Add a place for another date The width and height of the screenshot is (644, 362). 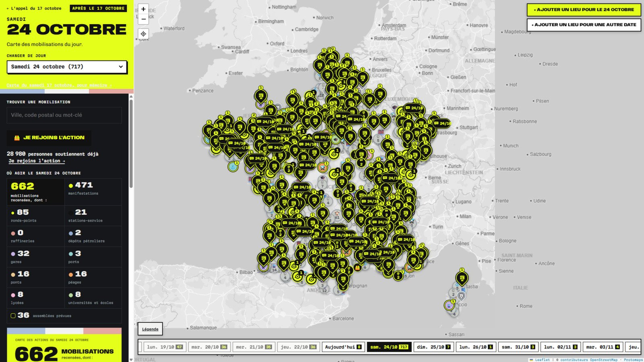(584, 25)
